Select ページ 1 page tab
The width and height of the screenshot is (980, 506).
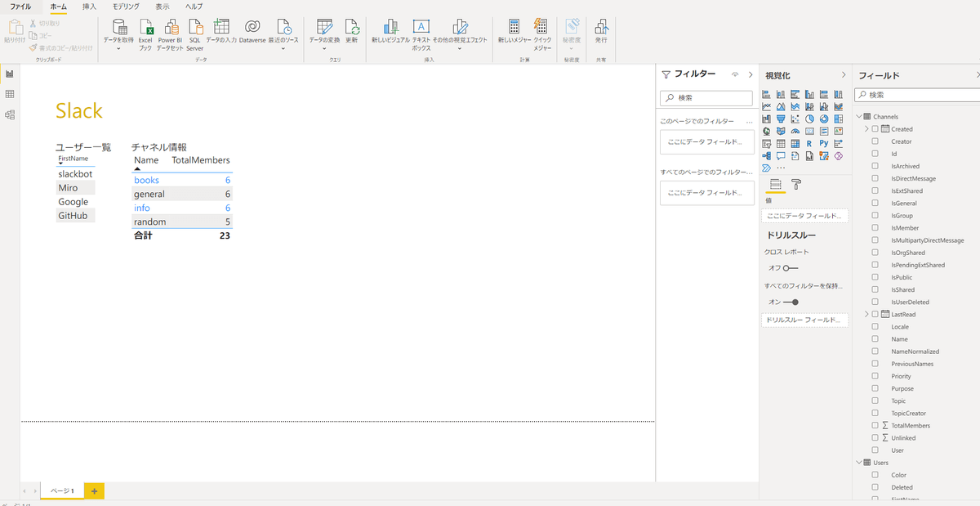[62, 490]
